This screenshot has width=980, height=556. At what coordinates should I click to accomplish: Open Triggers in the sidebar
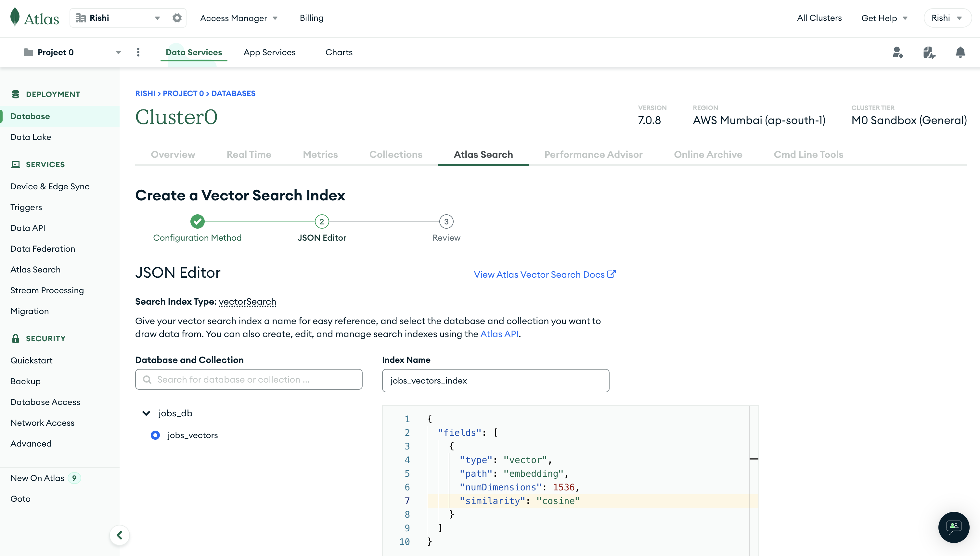click(x=26, y=207)
